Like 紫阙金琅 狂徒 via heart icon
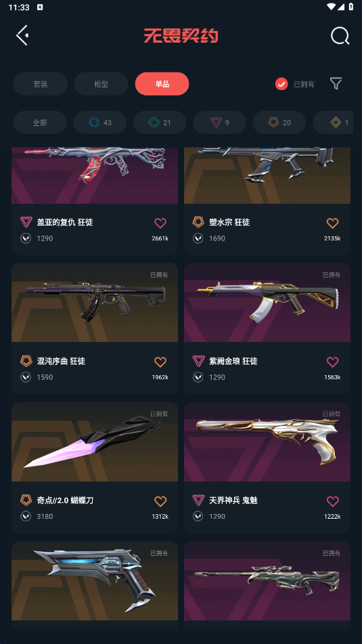This screenshot has height=644, width=362. tap(332, 362)
